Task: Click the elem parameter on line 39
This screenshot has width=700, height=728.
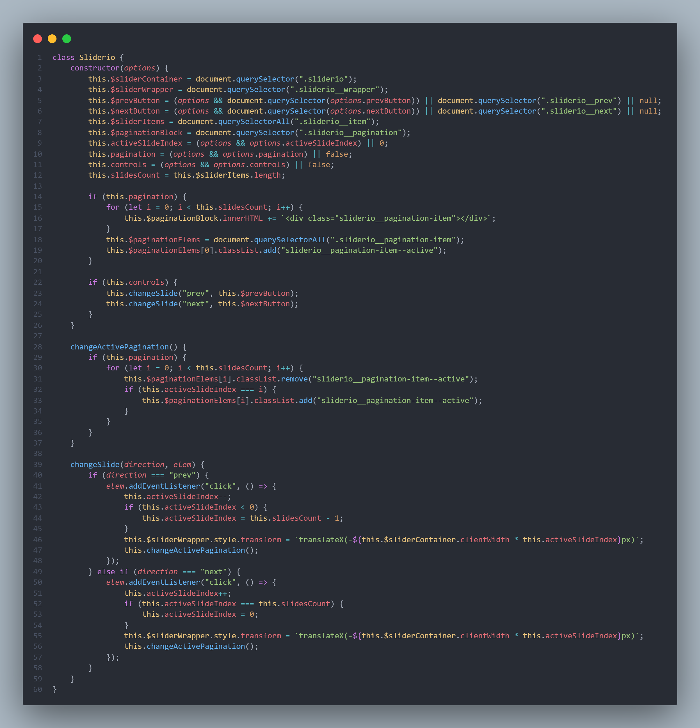Action: point(182,464)
